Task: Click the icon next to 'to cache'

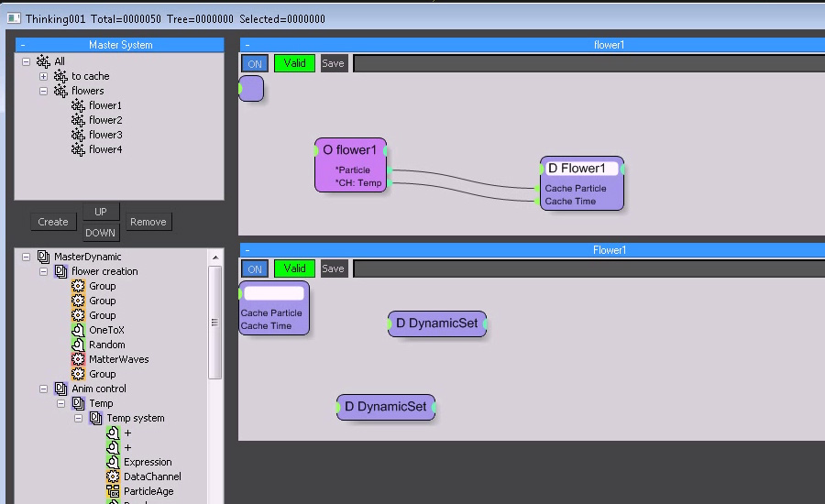Action: [60, 76]
